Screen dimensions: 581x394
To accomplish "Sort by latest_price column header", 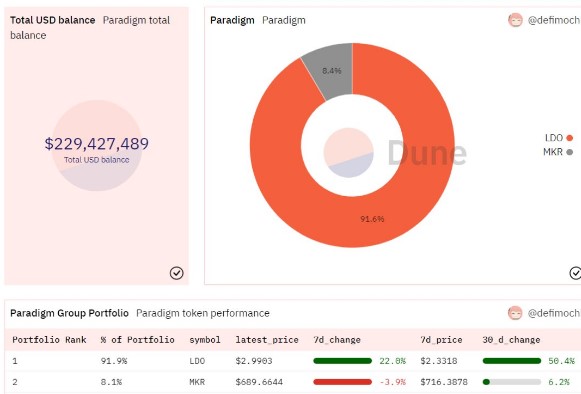I will click(x=267, y=340).
